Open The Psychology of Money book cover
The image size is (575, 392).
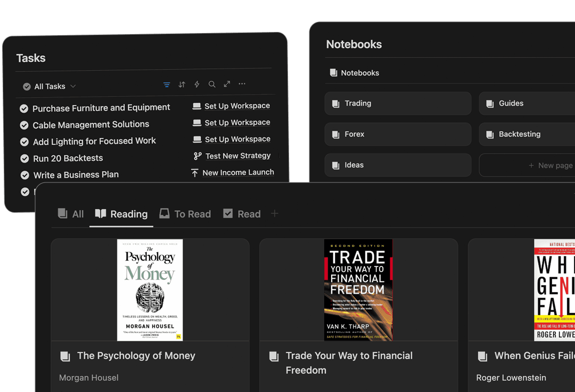[150, 290]
